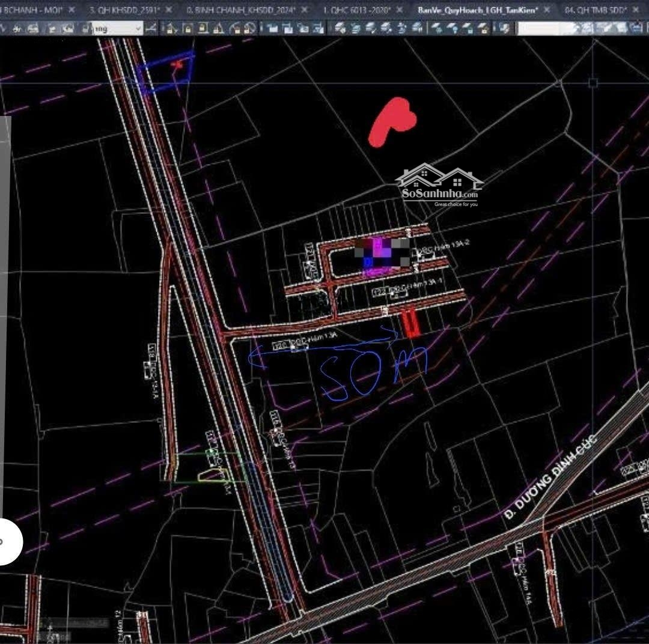This screenshot has height=644, width=649.
Task: Expand the toolbar dropdown ending in 'ng'
Action: (139, 28)
